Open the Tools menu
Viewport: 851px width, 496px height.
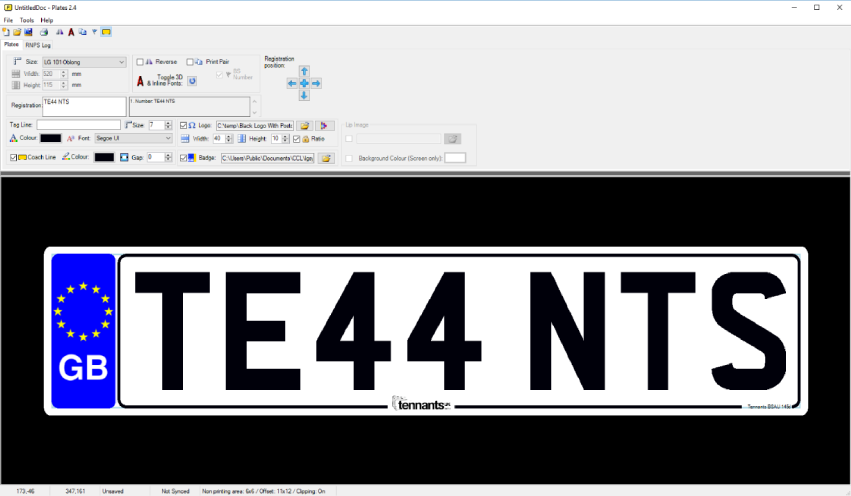click(27, 20)
